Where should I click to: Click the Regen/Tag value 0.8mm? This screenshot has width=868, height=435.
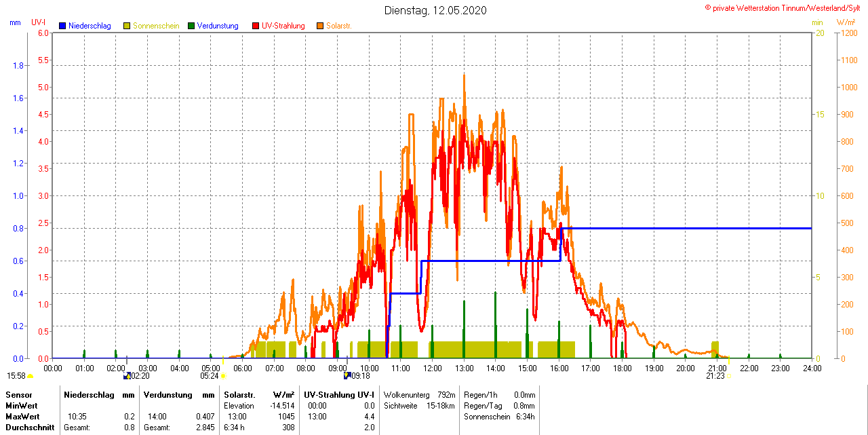pos(524,405)
